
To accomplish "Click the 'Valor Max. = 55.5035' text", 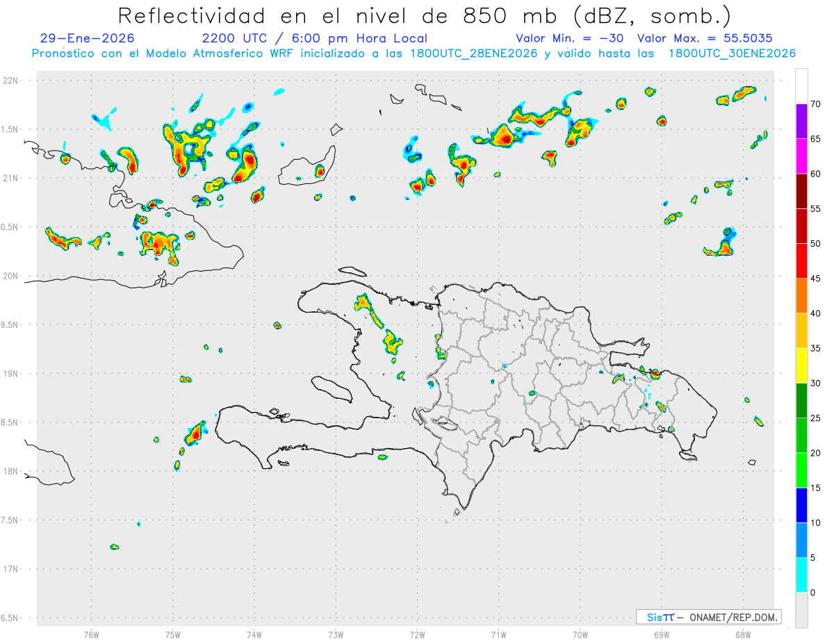I will click(705, 38).
